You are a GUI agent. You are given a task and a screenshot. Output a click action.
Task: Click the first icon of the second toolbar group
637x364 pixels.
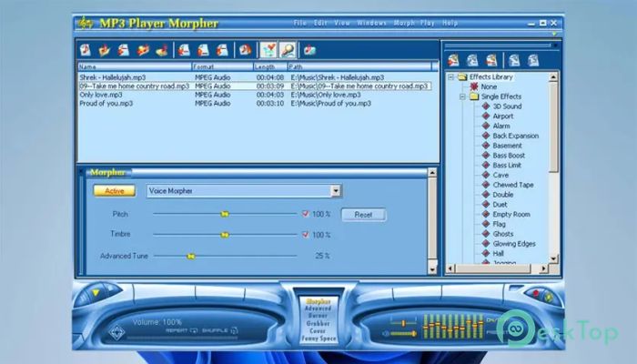(184, 50)
